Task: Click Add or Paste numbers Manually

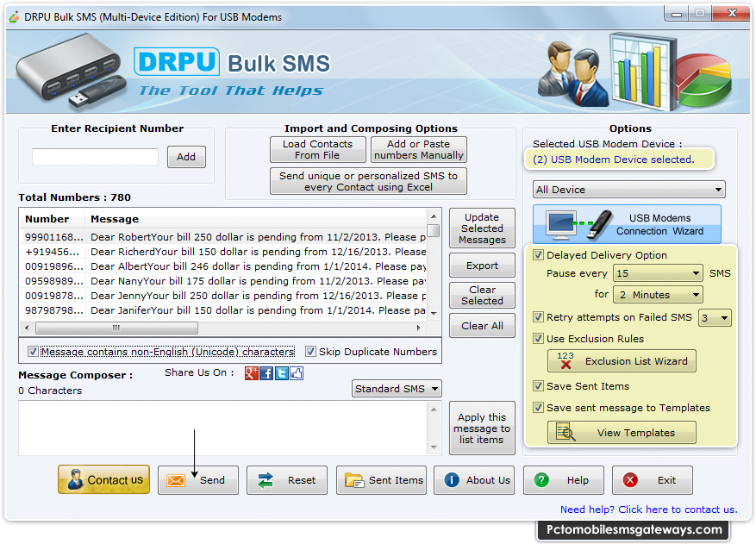Action: tap(418, 149)
